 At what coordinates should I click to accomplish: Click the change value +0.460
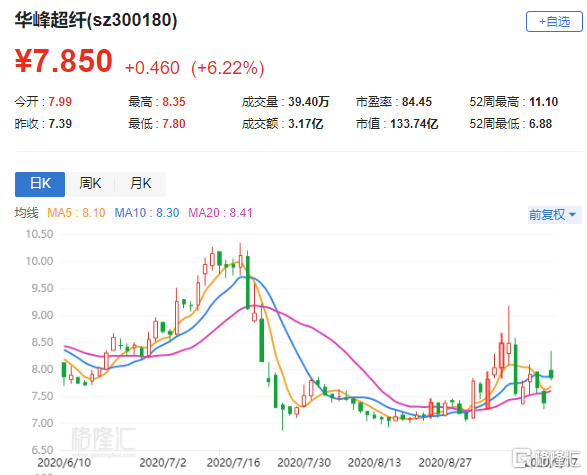pyautogui.click(x=152, y=68)
